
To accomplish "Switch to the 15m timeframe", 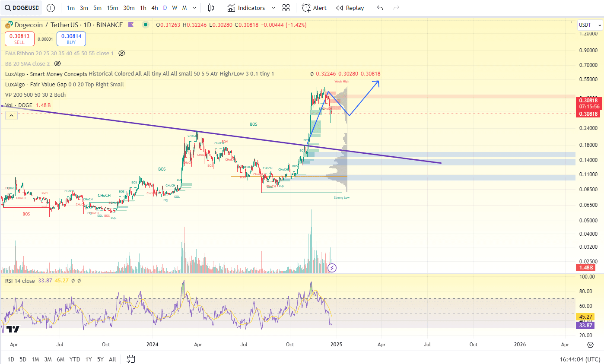I will [x=112, y=8].
